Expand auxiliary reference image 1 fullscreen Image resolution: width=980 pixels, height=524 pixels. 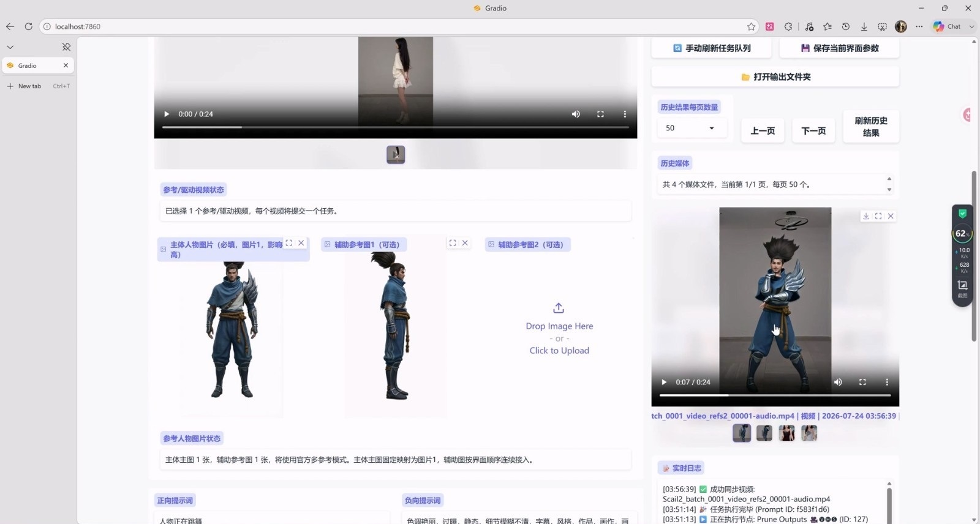pos(453,243)
